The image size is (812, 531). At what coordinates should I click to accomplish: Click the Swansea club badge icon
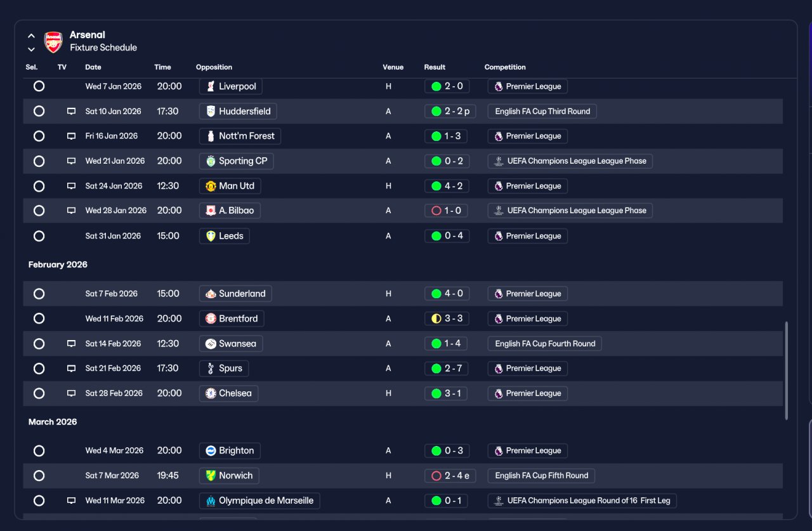(211, 344)
